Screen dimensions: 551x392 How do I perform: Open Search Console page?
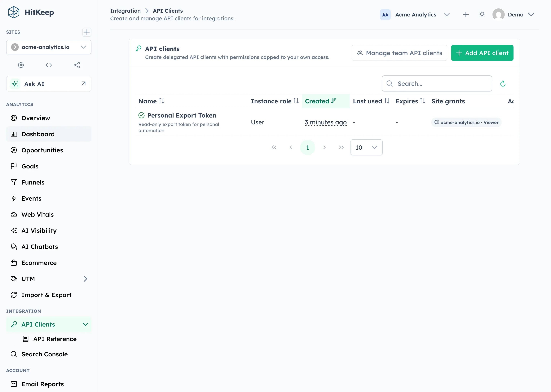coord(49,354)
